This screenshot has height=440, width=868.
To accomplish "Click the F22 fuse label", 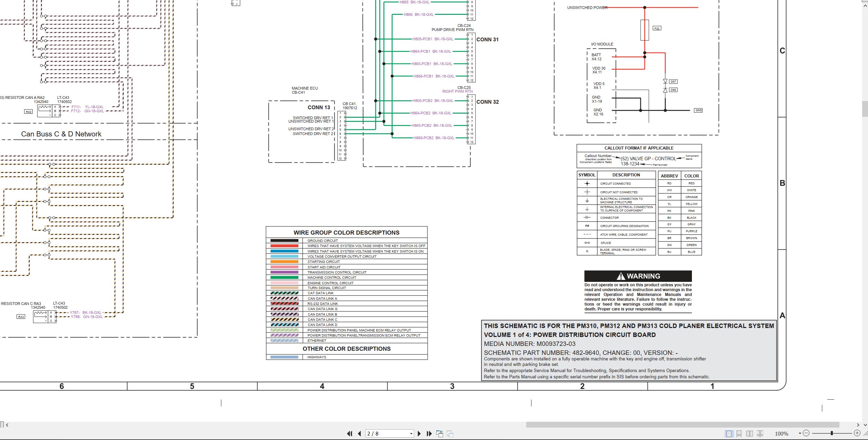I will 657,28.
